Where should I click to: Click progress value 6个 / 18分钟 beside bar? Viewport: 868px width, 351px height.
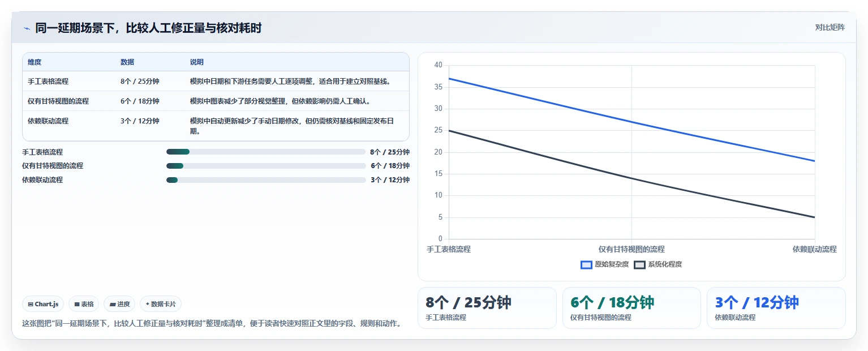pyautogui.click(x=390, y=166)
